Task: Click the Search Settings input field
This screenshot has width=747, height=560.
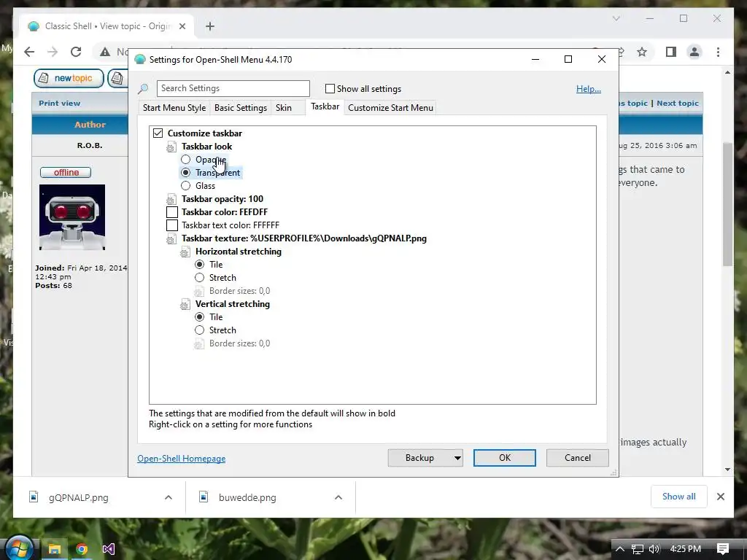Action: pos(233,88)
